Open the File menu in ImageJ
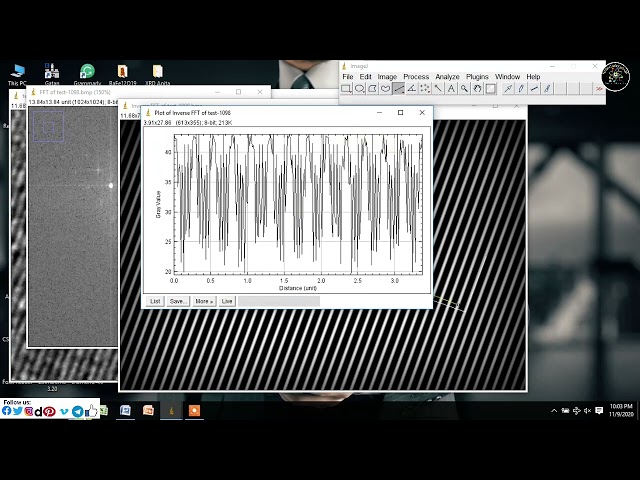 347,77
